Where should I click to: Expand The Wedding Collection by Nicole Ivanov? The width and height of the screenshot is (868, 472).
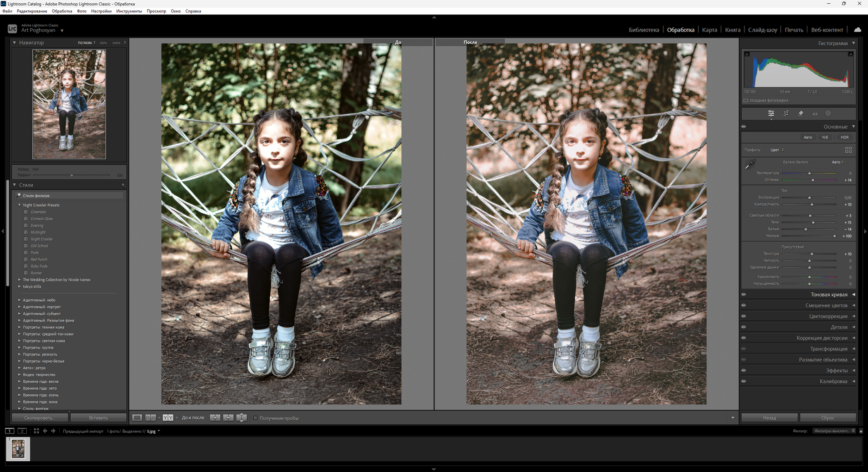tap(19, 280)
